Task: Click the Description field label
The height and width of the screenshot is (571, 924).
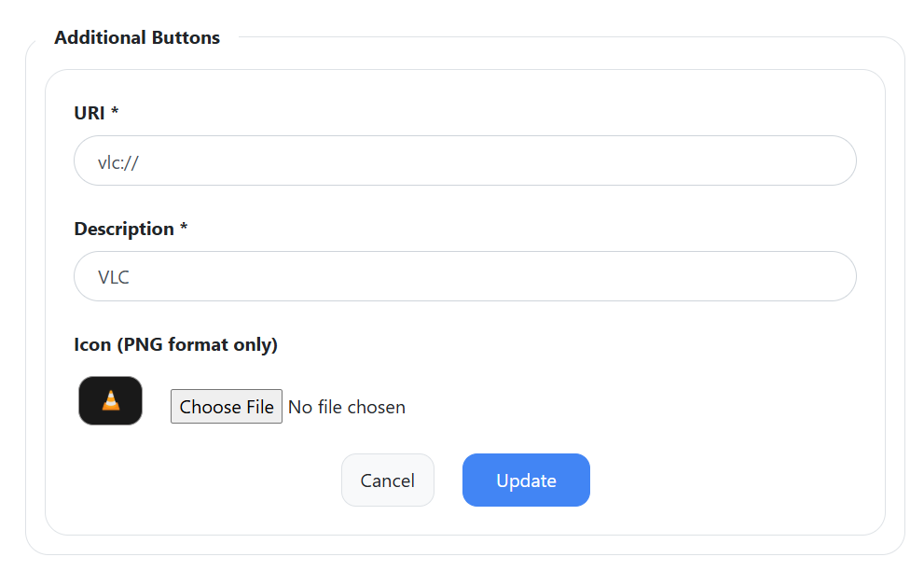Action: click(124, 229)
